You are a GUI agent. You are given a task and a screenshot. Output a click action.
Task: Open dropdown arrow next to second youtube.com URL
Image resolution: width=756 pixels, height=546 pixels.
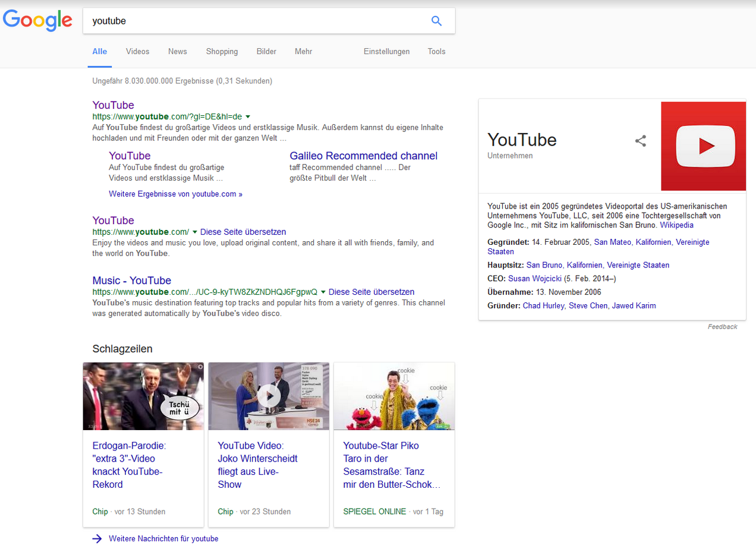pos(194,232)
